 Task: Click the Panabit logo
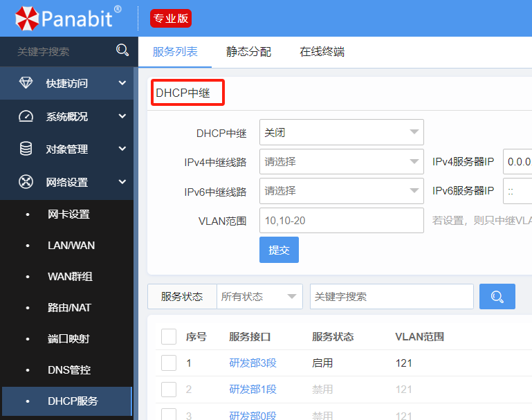tap(68, 18)
